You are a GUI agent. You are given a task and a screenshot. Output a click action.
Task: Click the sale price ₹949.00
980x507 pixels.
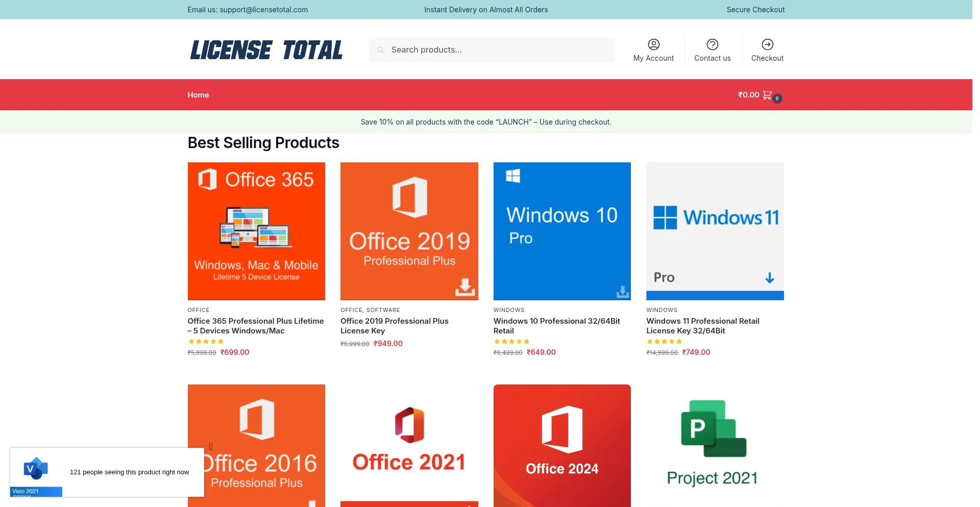point(388,344)
